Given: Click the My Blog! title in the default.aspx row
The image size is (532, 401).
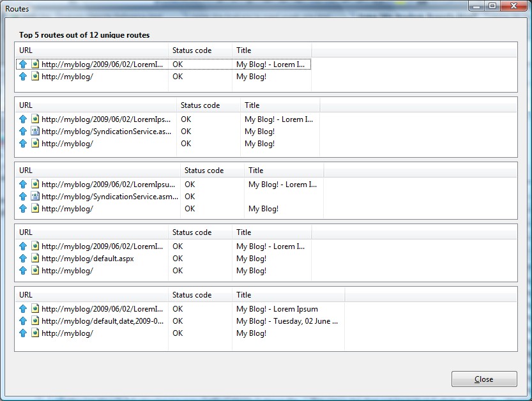Looking at the screenshot, I should [x=252, y=259].
